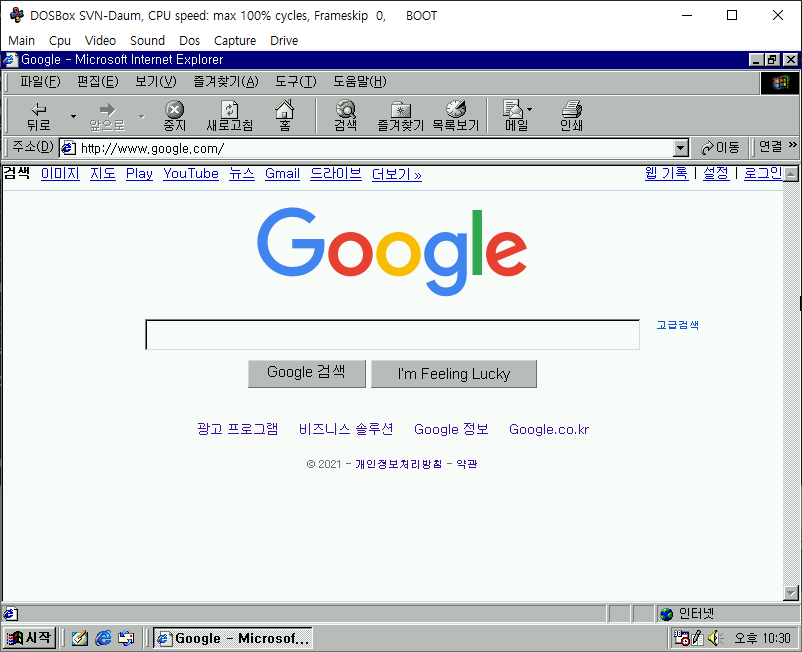Open the 설정 settings link
The width and height of the screenshot is (802, 652).
pos(716,173)
